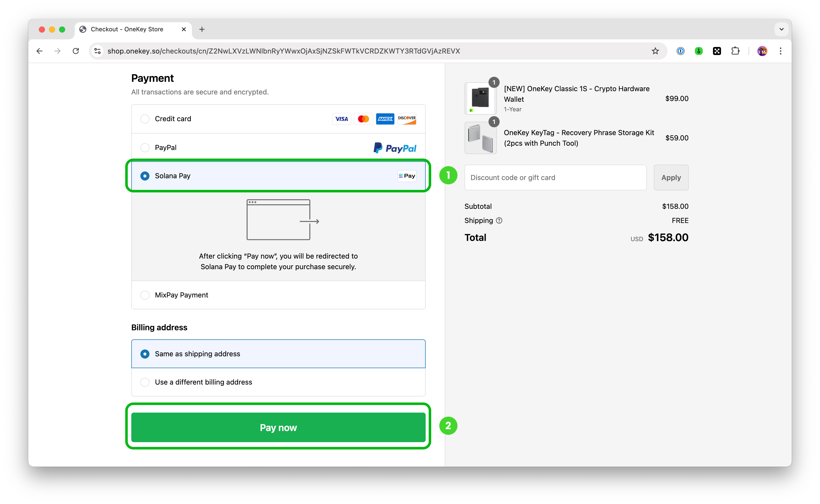Click the Discover card logo
Viewport: 820px width, 504px height.
pyautogui.click(x=407, y=119)
